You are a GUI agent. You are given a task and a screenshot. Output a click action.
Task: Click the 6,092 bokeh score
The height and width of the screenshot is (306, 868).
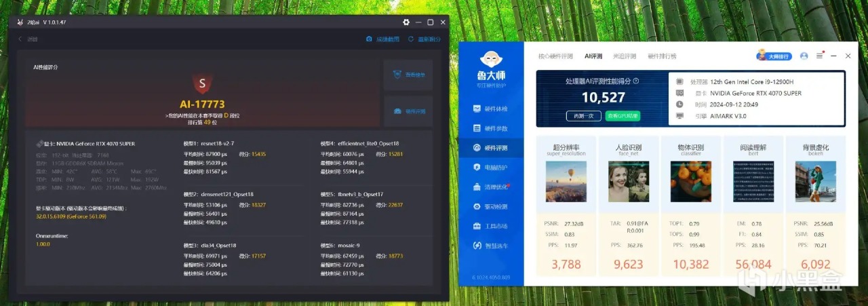click(816, 265)
